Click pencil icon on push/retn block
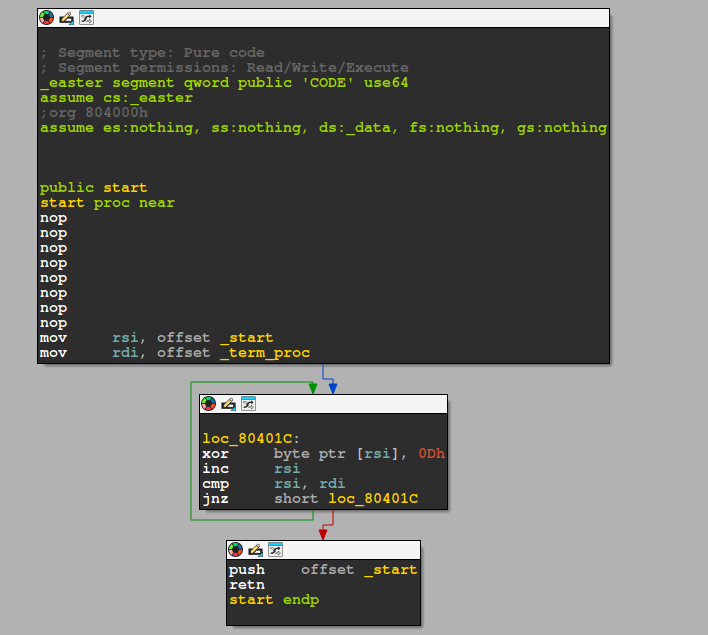The image size is (708, 635). click(x=255, y=550)
